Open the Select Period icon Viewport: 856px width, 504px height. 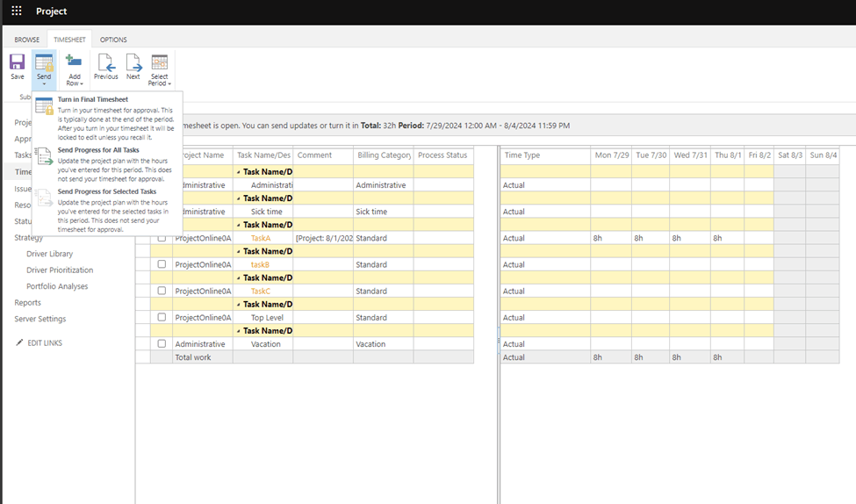click(160, 62)
